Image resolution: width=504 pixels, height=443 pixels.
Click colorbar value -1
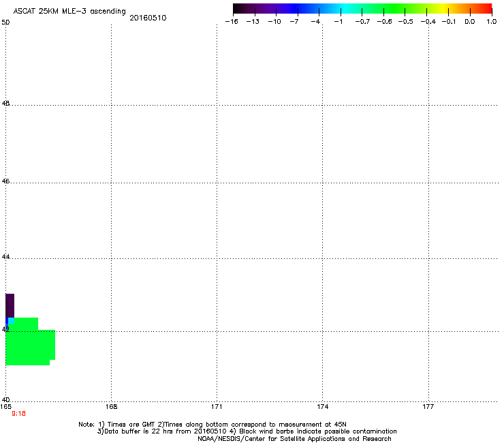(338, 22)
